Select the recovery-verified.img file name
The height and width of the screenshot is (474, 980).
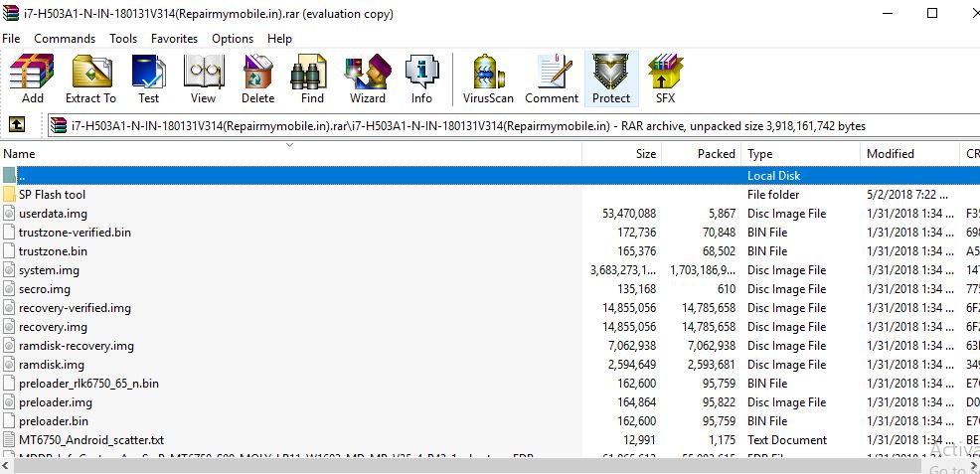tap(75, 308)
